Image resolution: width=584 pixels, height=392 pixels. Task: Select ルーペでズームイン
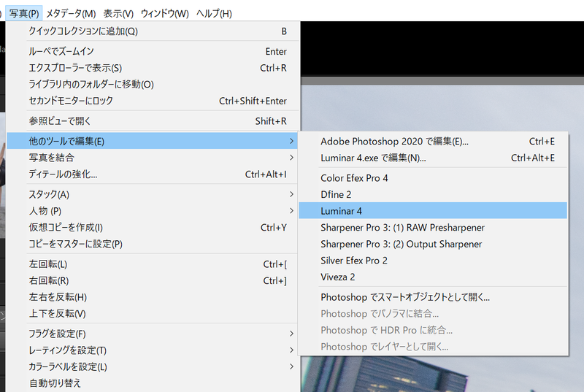click(153, 51)
